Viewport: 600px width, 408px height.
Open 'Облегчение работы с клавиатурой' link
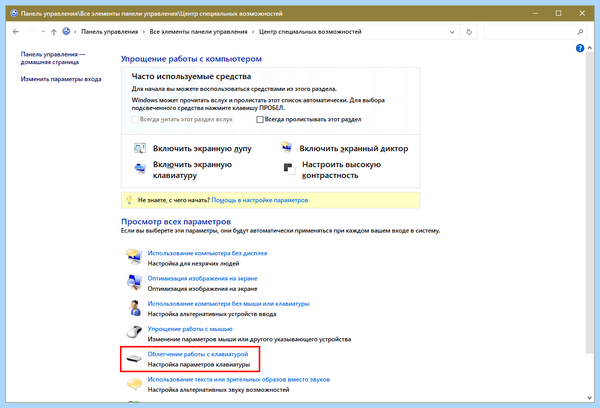[x=198, y=354]
